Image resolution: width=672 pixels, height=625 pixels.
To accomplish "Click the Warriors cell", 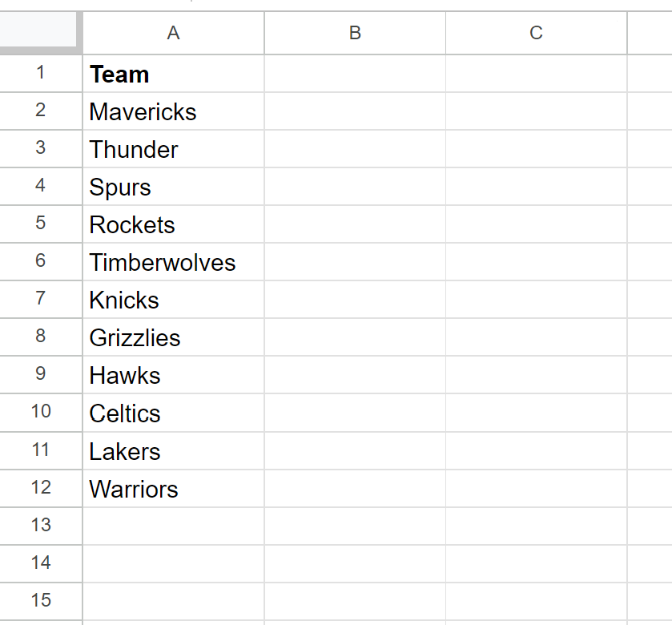I will pyautogui.click(x=174, y=489).
